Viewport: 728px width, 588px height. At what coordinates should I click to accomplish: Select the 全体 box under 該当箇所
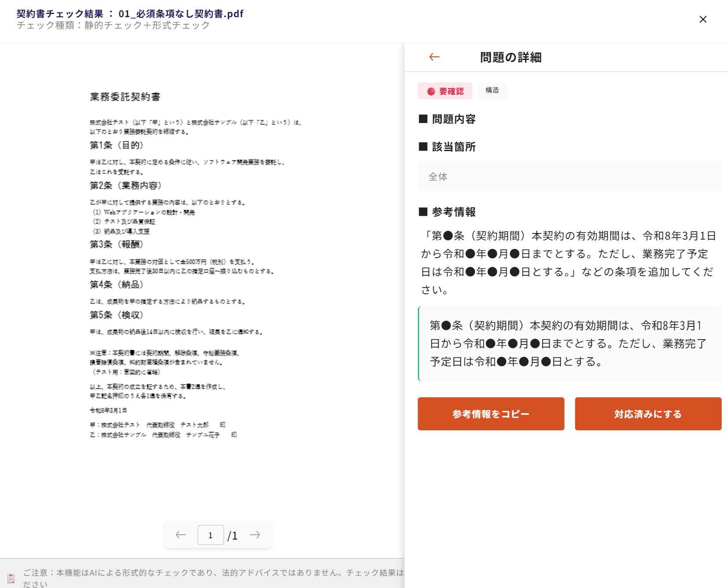[569, 177]
